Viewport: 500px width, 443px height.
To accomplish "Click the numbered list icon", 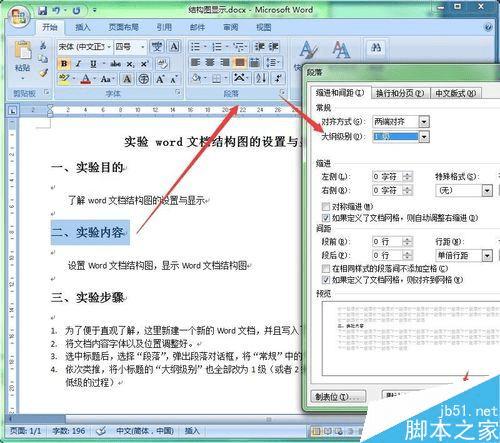I will (x=217, y=47).
